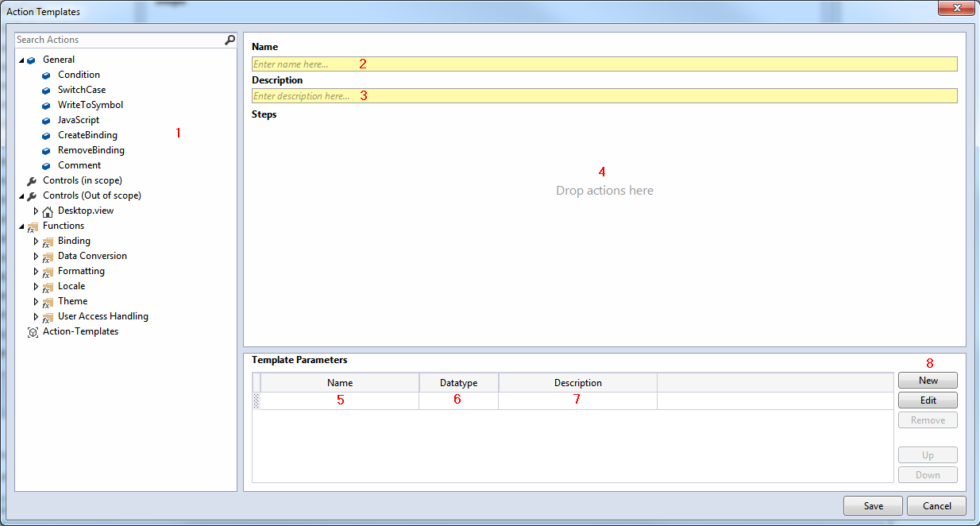Select the SwitchCase action label
Viewport: 980px width, 526px height.
coord(82,90)
